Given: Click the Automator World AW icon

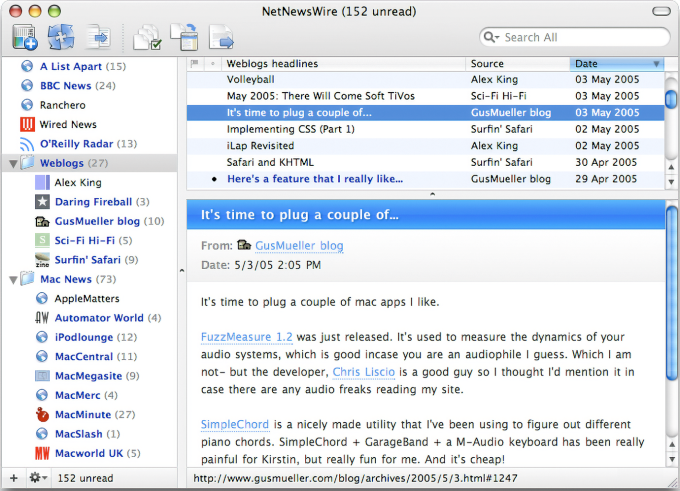Looking at the screenshot, I should [x=42, y=318].
